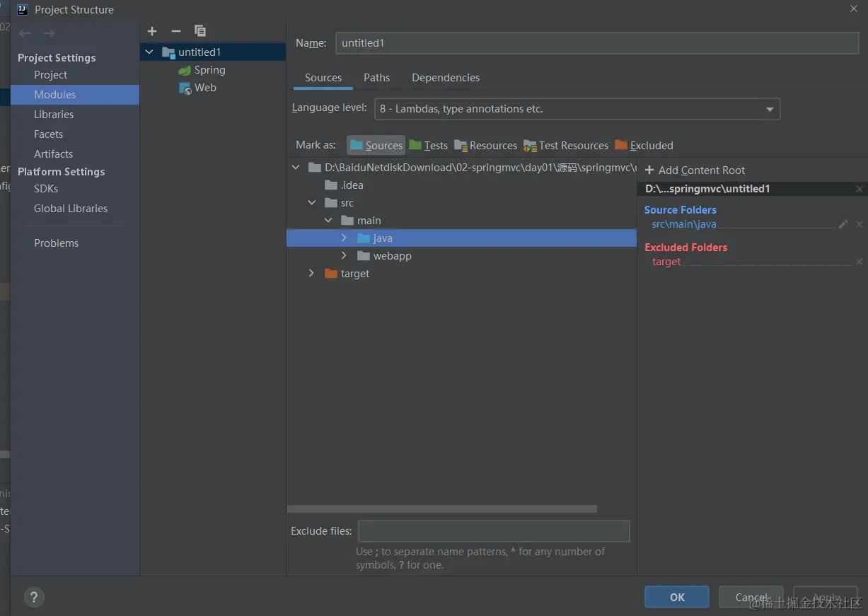Collapse the main folder
Image resolution: width=868 pixels, height=616 pixels.
[x=328, y=221]
